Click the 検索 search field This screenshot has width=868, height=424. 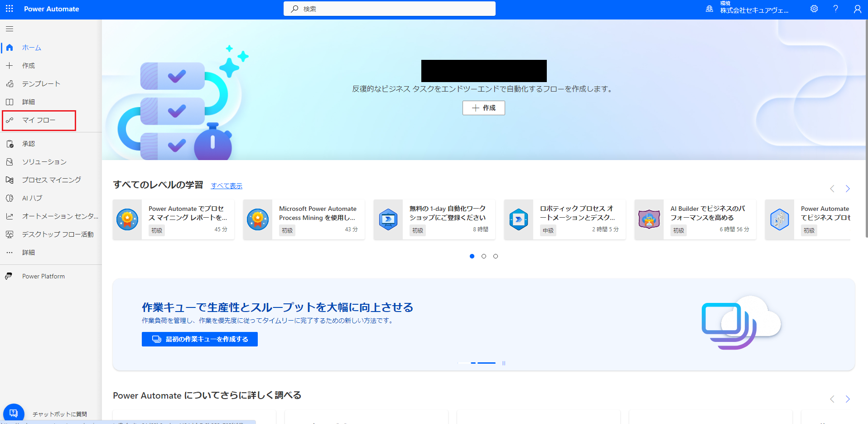[390, 9]
